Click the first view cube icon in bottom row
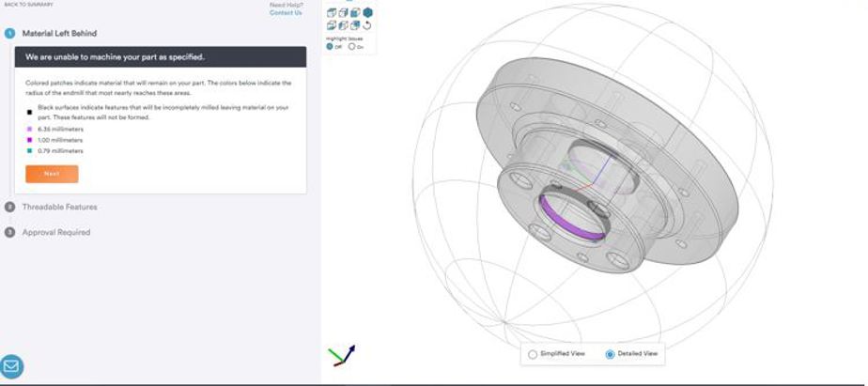Screen dimensions: 868x386 (x=332, y=25)
